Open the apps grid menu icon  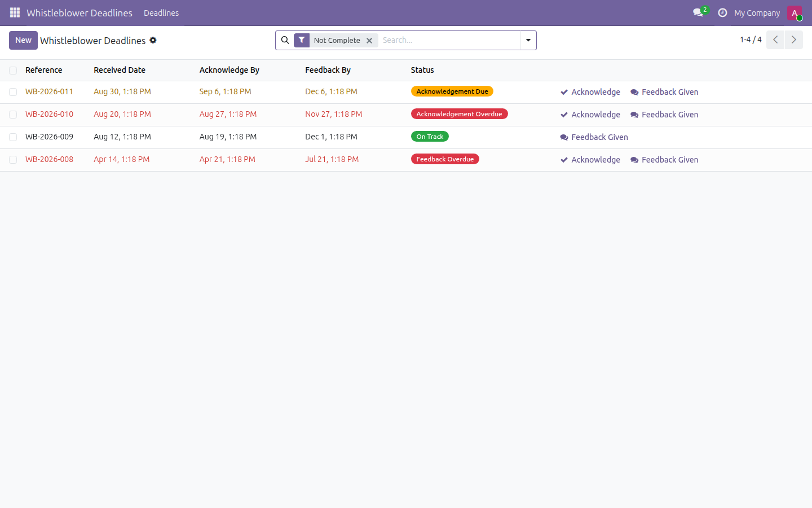(15, 12)
